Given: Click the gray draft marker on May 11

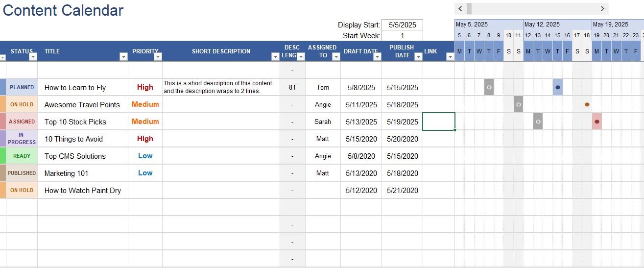Looking at the screenshot, I should click(518, 104).
